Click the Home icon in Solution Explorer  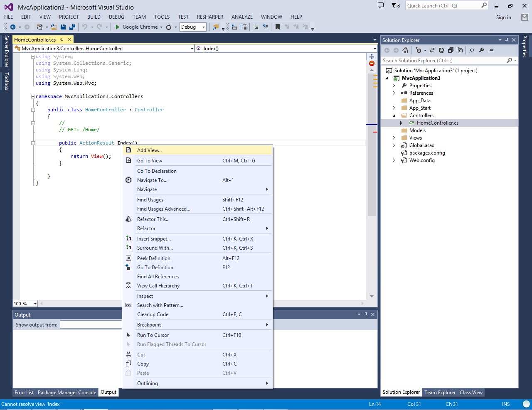[405, 50]
